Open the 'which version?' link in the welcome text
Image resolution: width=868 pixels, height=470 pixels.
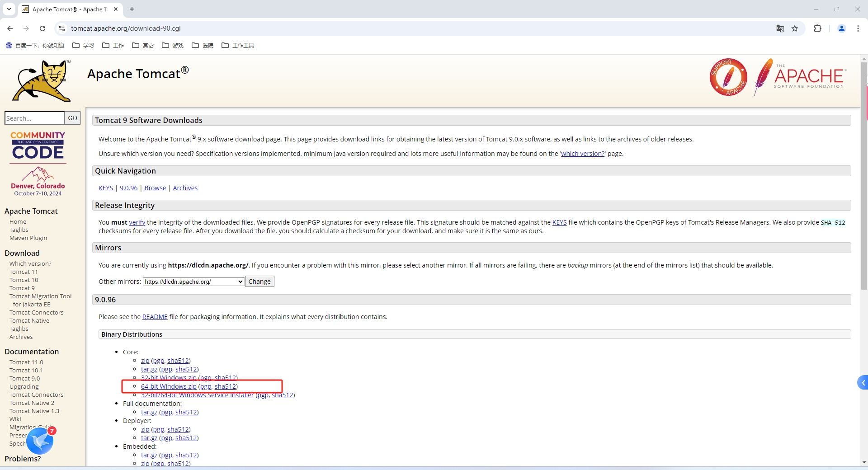pyautogui.click(x=583, y=154)
